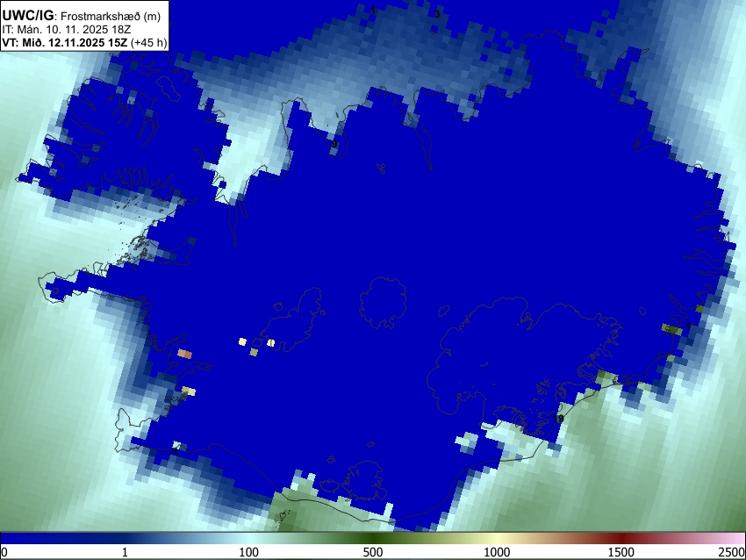Click the '2500' label on the color scale

point(732,552)
